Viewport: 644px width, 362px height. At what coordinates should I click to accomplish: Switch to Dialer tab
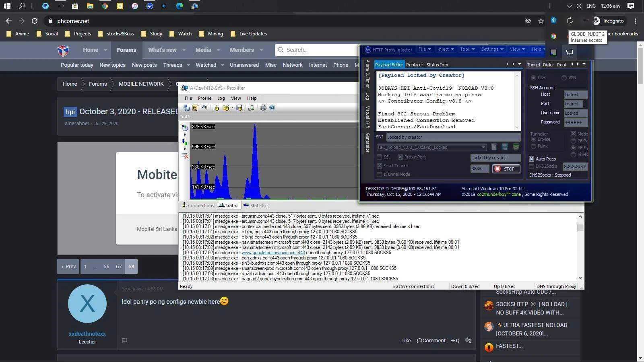(548, 65)
